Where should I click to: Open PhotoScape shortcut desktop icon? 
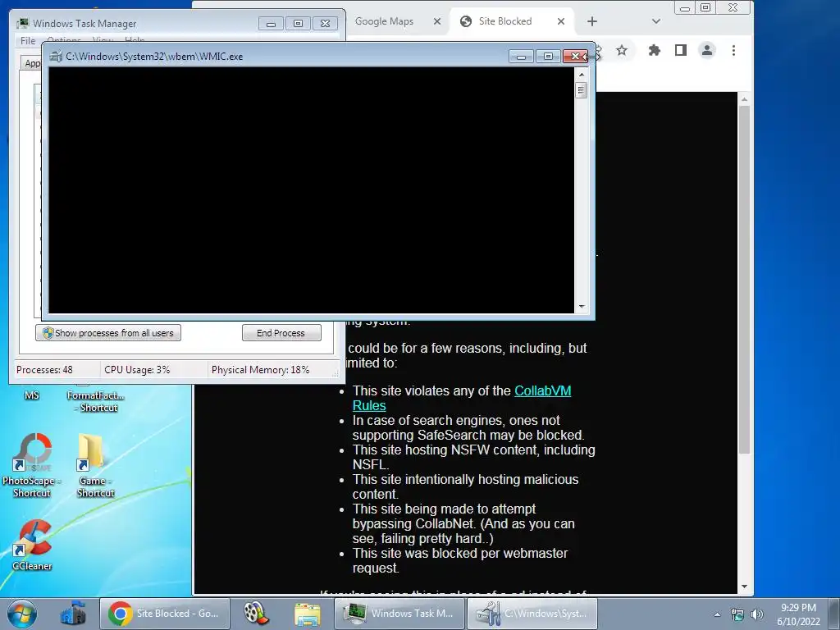32,465
